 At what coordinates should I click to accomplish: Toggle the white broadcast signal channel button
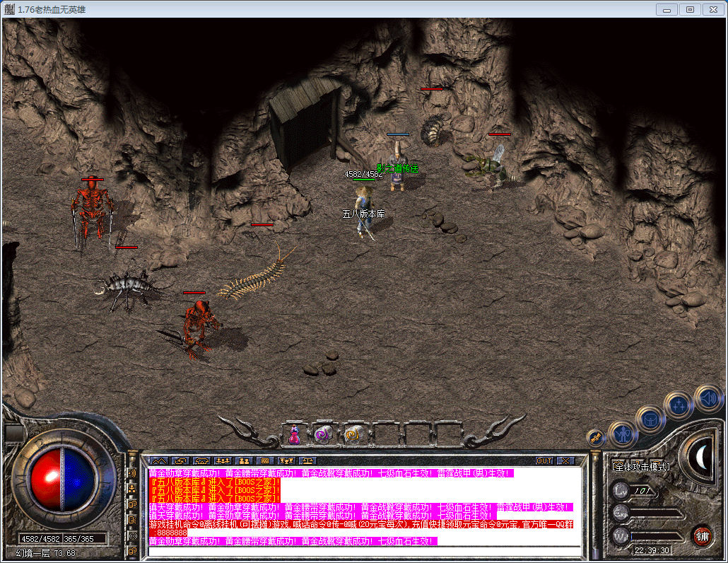click(x=132, y=535)
